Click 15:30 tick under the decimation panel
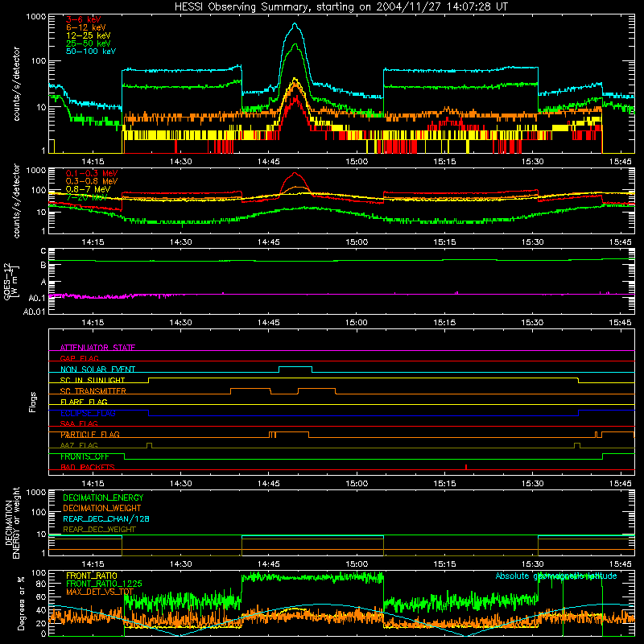 [532, 564]
